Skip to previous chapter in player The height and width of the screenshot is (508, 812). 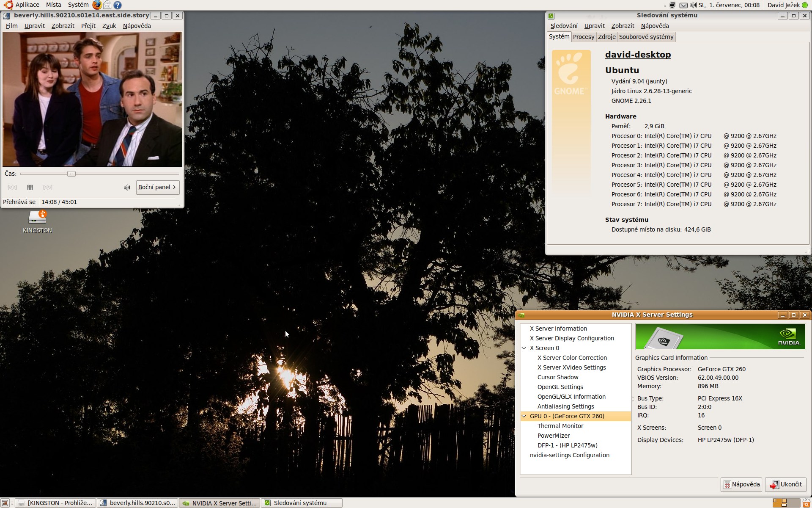coord(12,188)
